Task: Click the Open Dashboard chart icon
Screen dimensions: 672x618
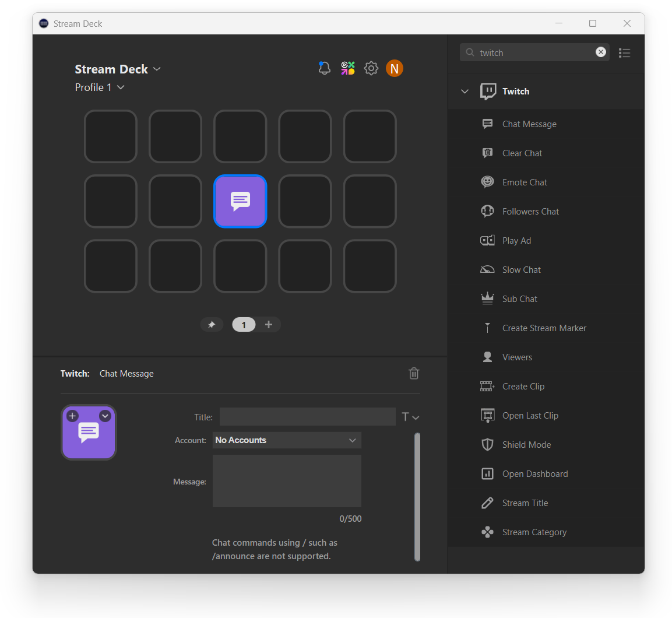Action: tap(487, 473)
